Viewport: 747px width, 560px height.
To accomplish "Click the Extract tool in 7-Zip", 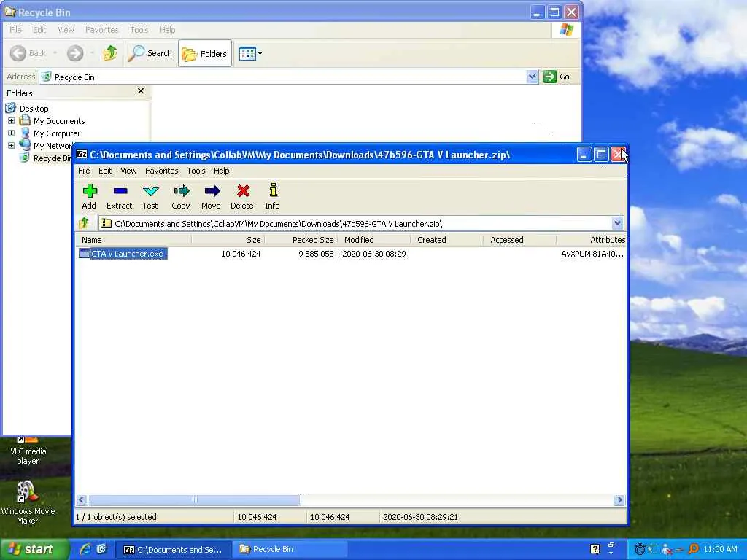I will (x=119, y=197).
